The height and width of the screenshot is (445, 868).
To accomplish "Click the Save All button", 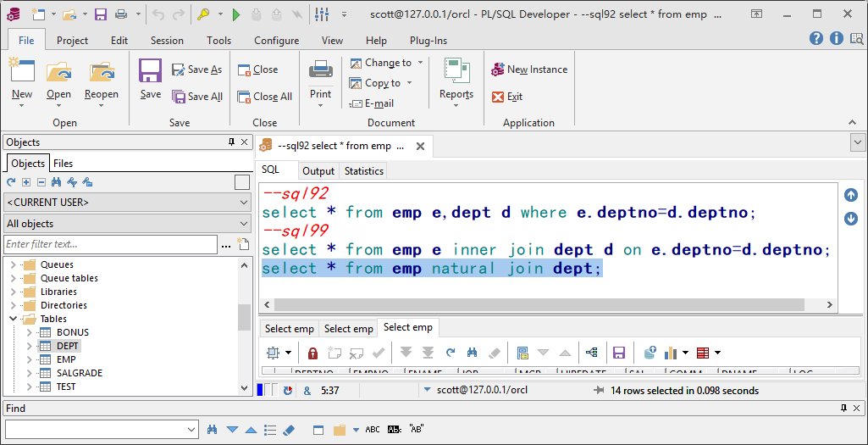I will coord(196,97).
